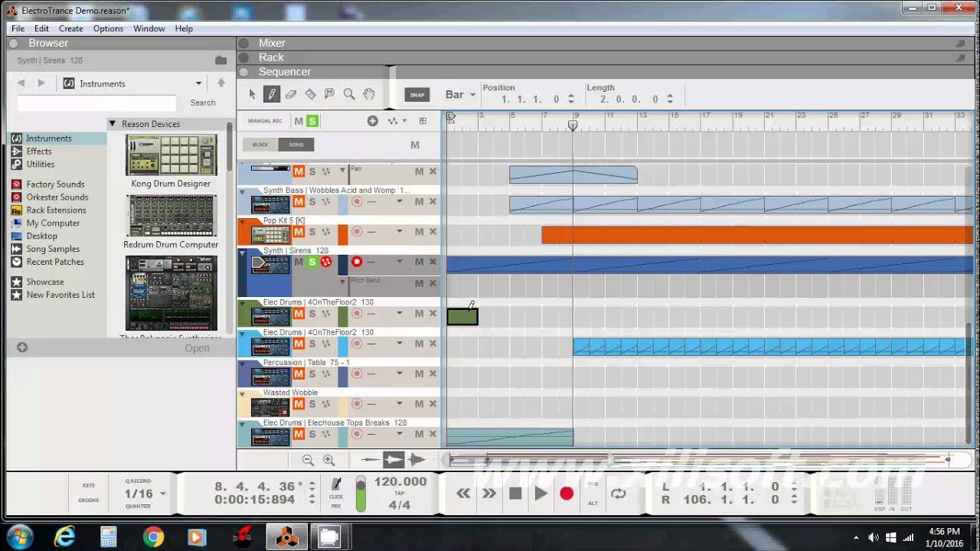Zoom in with the plus magnifier
The height and width of the screenshot is (551, 980).
point(329,460)
